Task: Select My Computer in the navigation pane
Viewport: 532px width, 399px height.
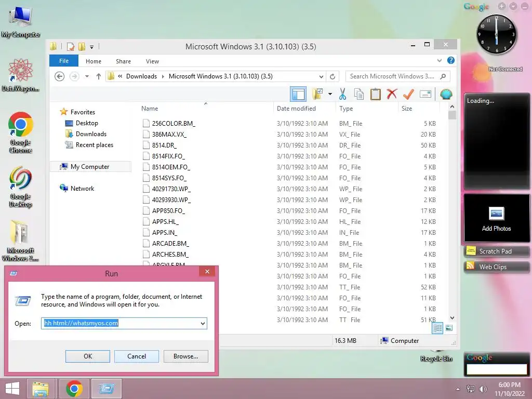Action: [90, 167]
